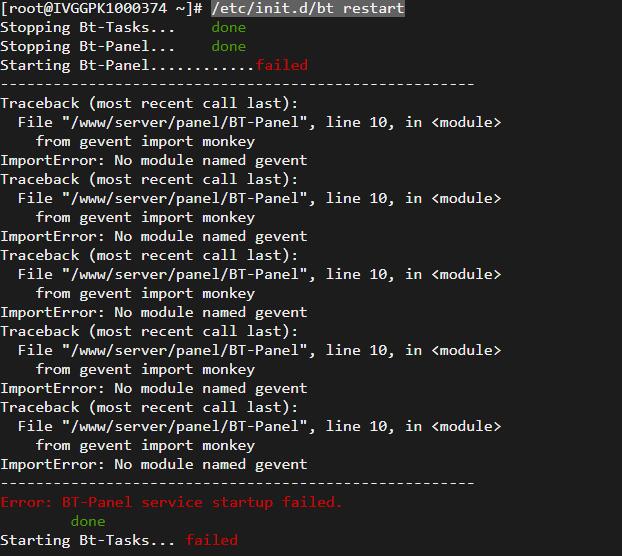Click the red BT-Panel service startup failed error

171,502
